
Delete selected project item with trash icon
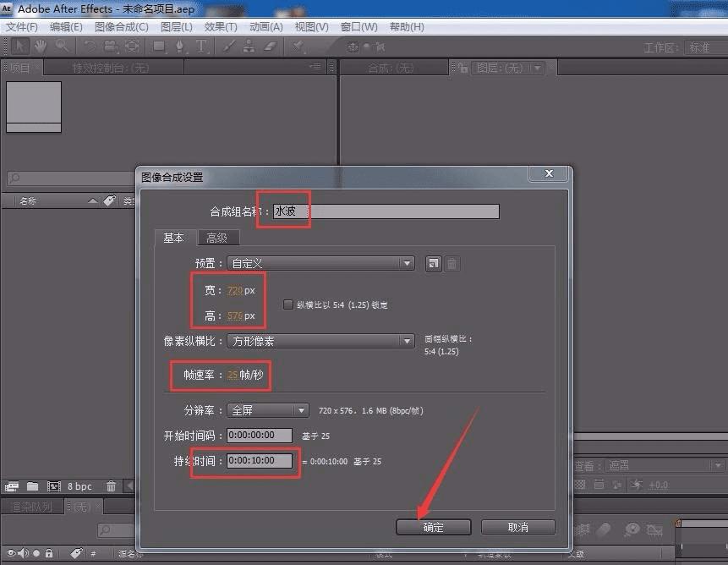(x=111, y=486)
